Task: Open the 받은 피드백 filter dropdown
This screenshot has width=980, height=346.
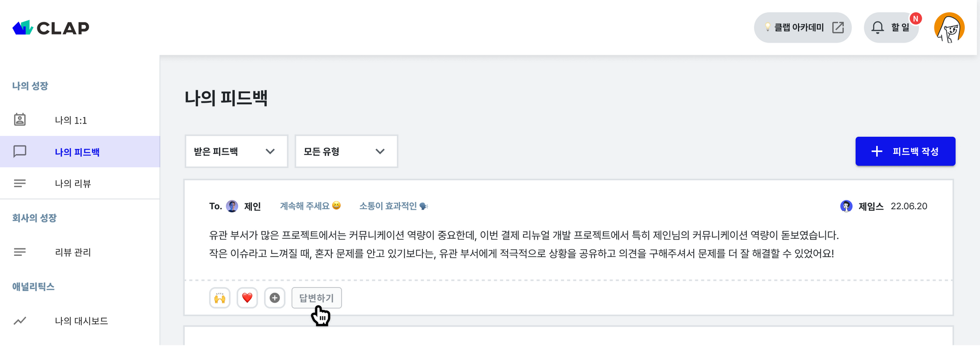Action: pyautogui.click(x=236, y=151)
